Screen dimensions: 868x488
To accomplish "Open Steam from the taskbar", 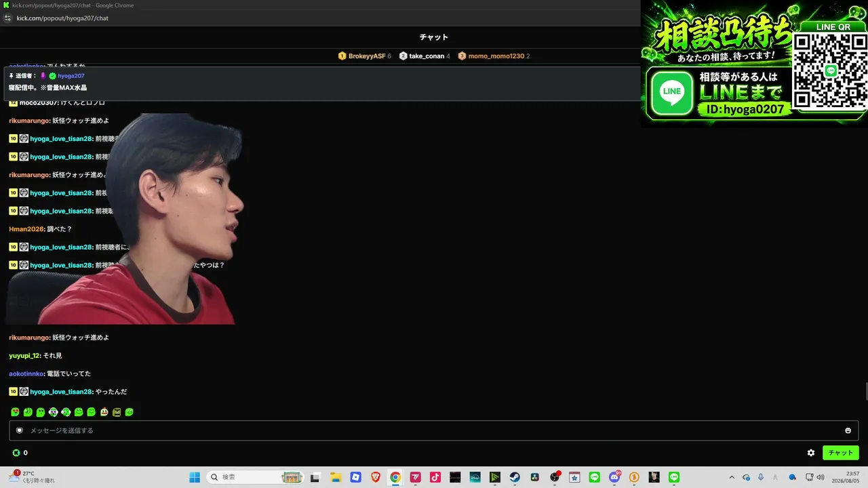I will pos(515,477).
